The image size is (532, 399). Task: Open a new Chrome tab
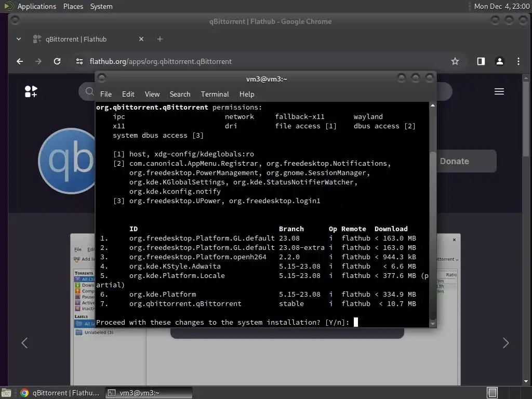[160, 39]
